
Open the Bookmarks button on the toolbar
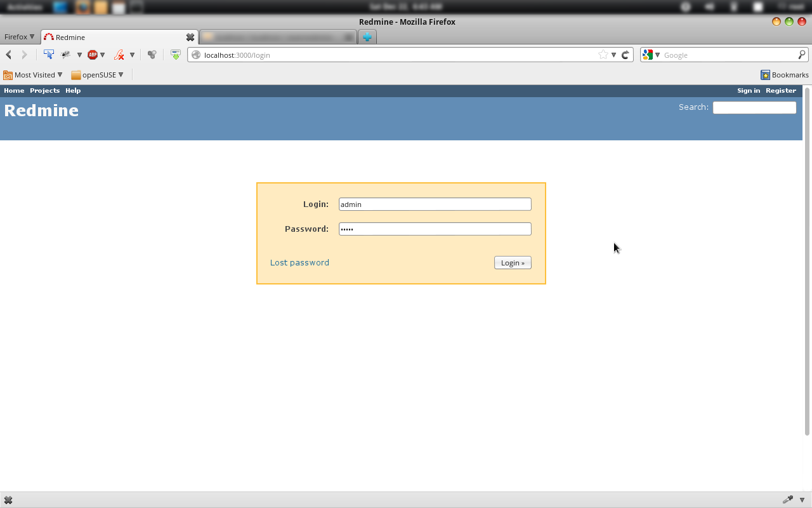coord(785,75)
